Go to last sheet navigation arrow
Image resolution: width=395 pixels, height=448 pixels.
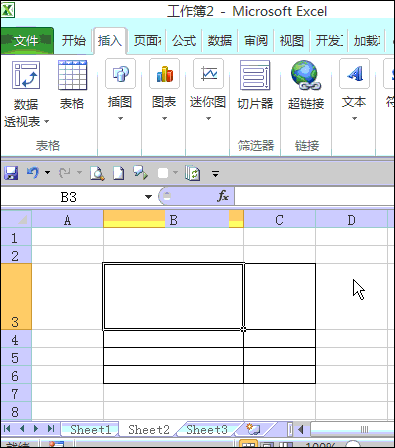51,428
